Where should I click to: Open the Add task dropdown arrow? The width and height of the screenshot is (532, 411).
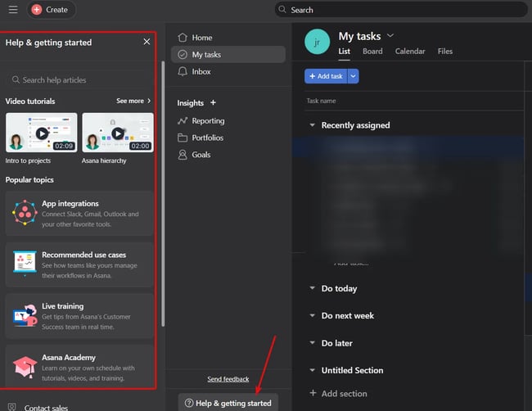[354, 76]
